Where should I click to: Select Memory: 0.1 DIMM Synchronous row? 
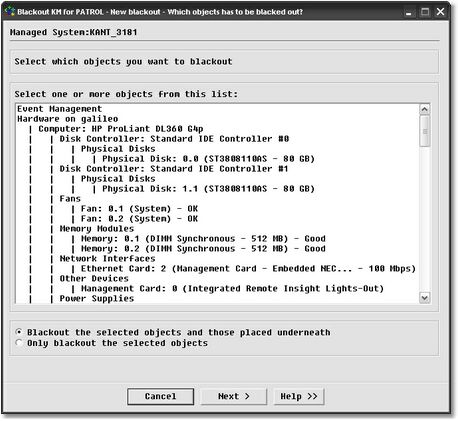pos(203,239)
